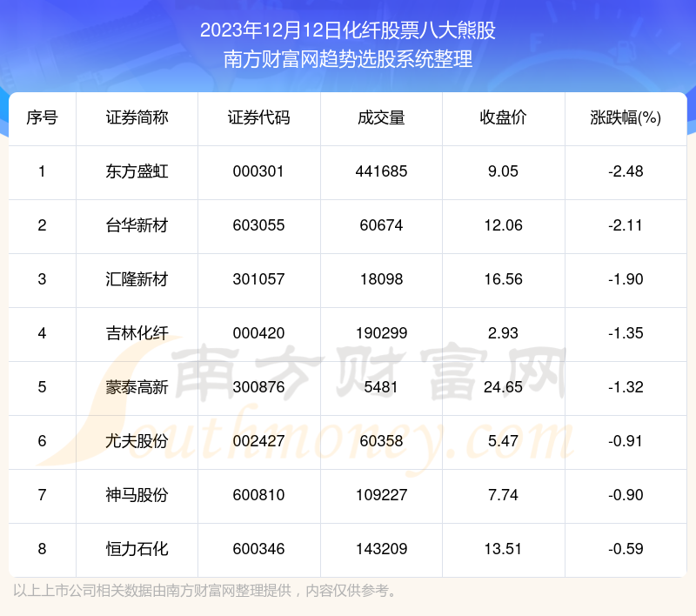Click the volume value 190299

pyautogui.click(x=381, y=333)
